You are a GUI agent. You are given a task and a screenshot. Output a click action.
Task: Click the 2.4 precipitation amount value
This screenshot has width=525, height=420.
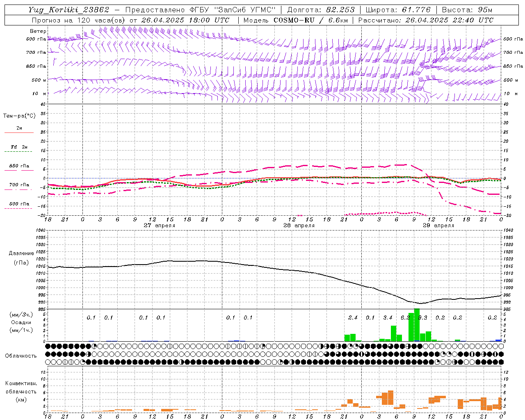click(x=353, y=318)
